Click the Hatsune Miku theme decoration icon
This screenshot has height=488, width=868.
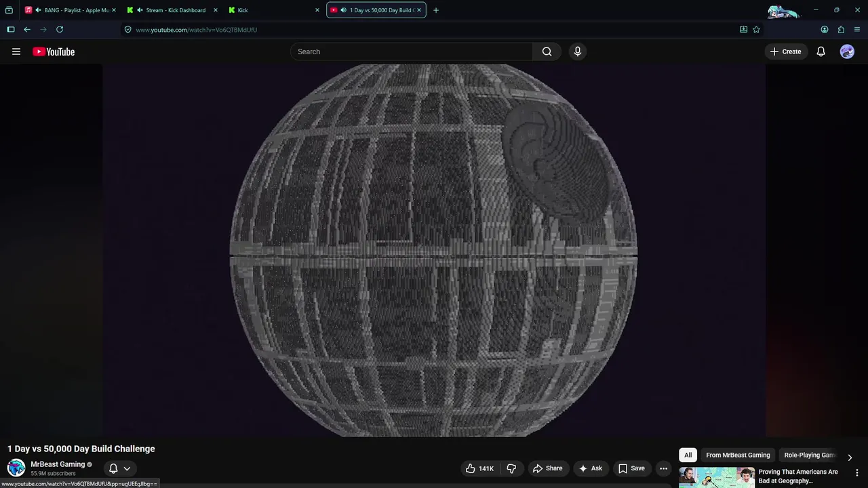pyautogui.click(x=784, y=11)
